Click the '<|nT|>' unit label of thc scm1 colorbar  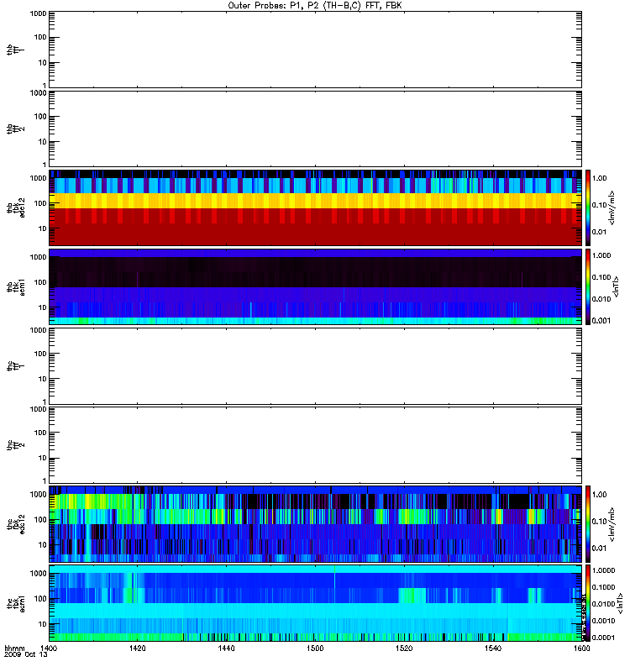pyautogui.click(x=619, y=603)
